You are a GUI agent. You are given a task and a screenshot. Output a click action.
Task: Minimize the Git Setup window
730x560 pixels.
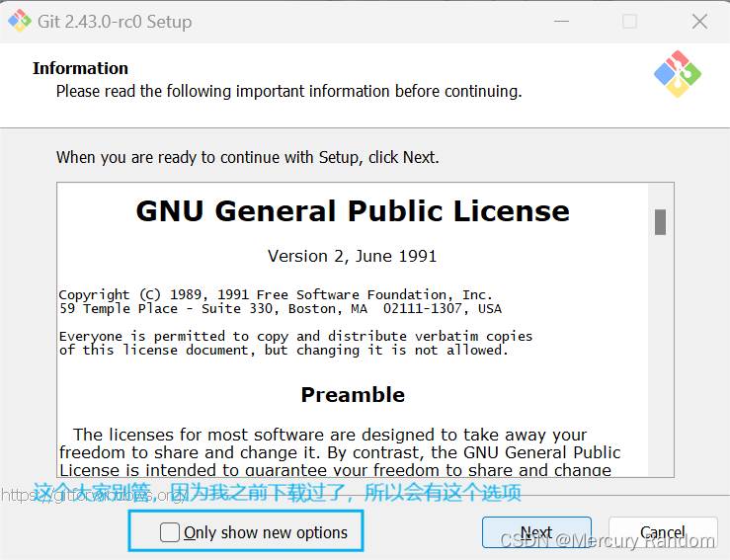click(561, 22)
